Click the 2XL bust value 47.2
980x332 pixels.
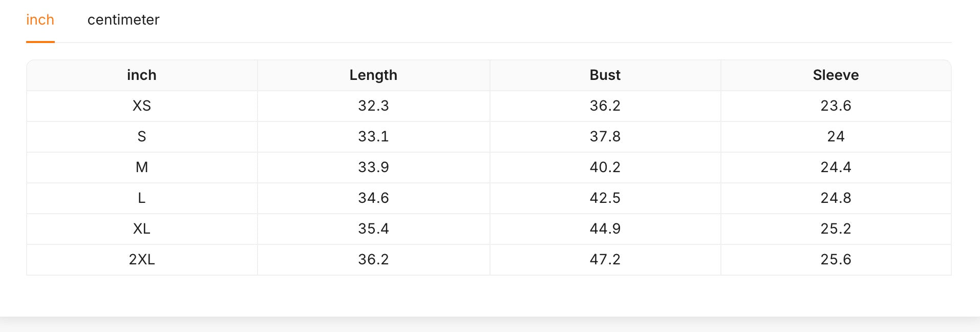click(605, 260)
